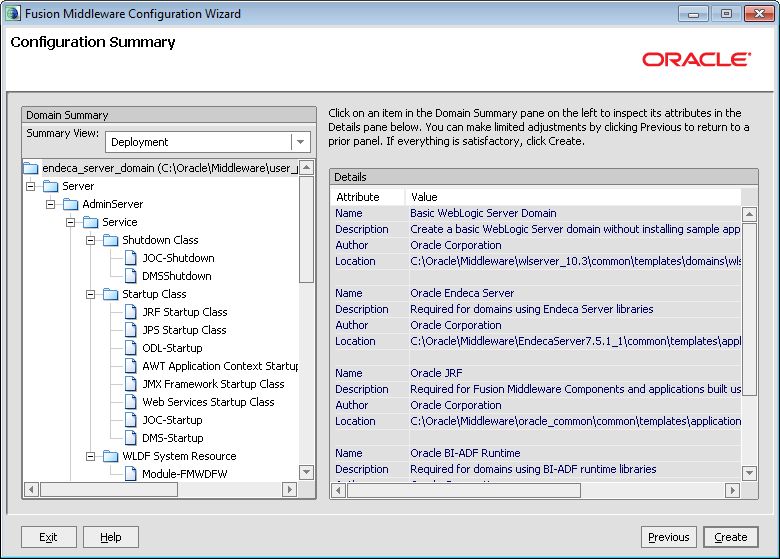Click the domain tree vertical scrollbar thumb

[306, 229]
